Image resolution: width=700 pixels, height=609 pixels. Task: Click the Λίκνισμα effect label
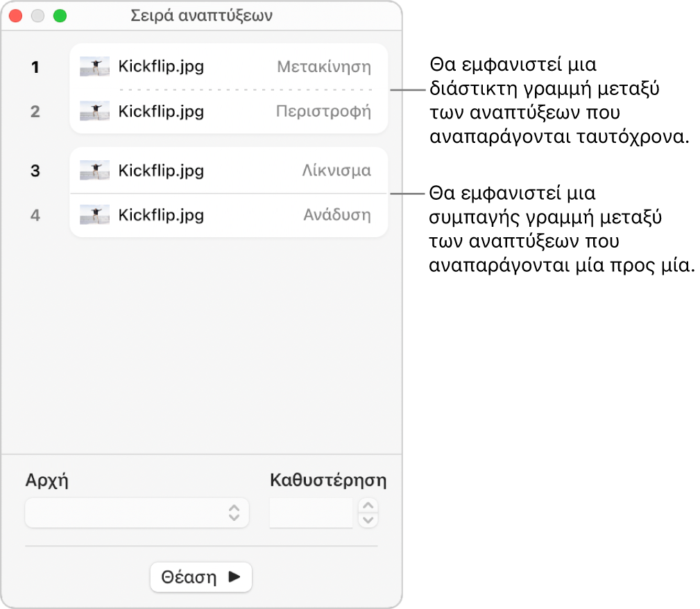(336, 170)
